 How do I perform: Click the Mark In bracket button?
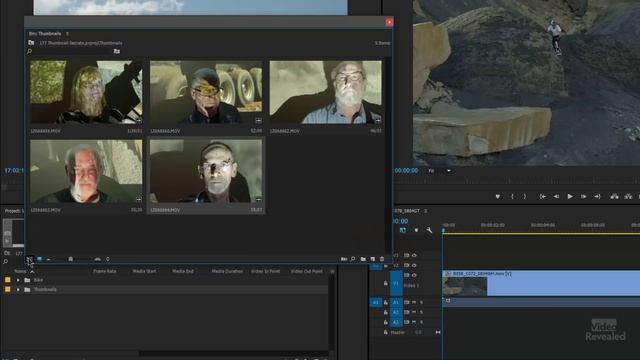pyautogui.click(x=512, y=196)
